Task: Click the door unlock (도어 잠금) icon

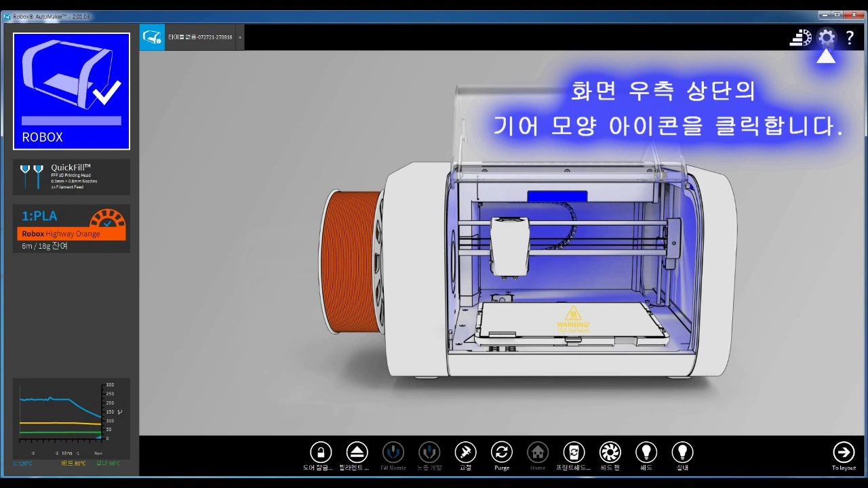Action: 321,452
